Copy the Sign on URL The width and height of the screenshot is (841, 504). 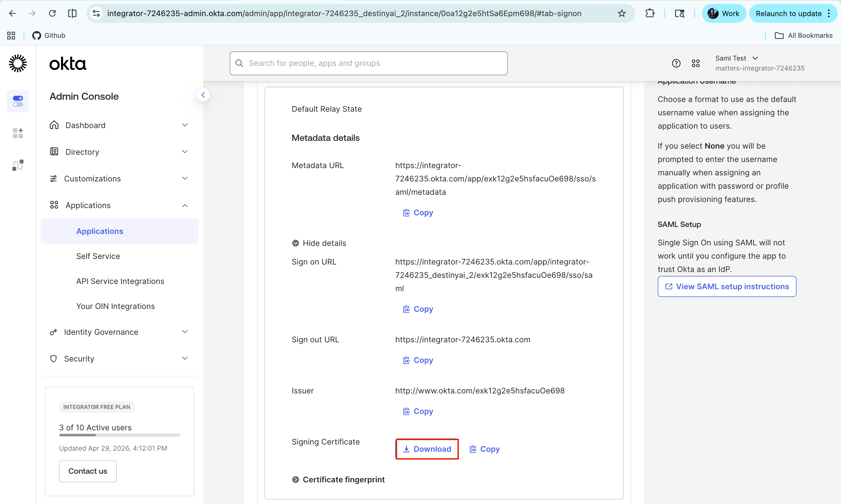click(x=418, y=309)
